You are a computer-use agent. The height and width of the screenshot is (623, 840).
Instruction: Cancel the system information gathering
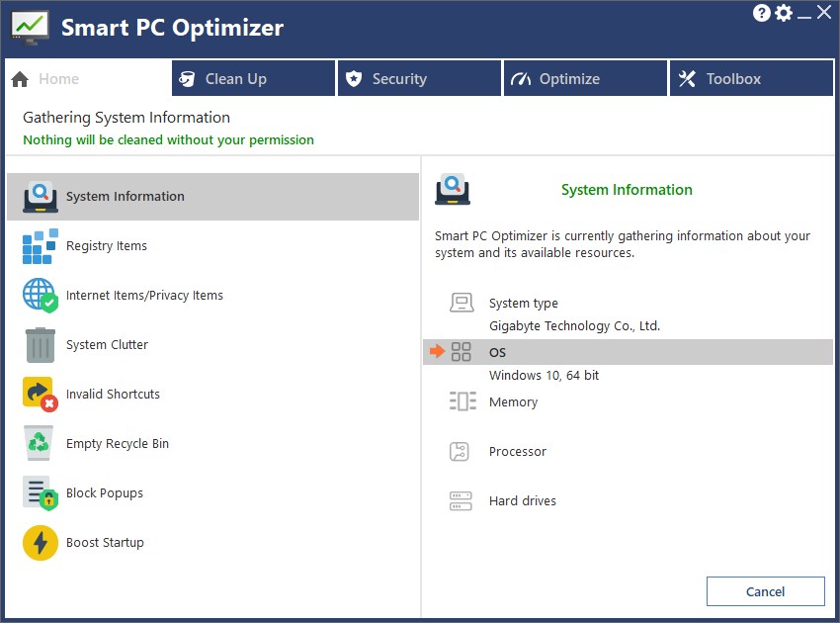point(765,590)
